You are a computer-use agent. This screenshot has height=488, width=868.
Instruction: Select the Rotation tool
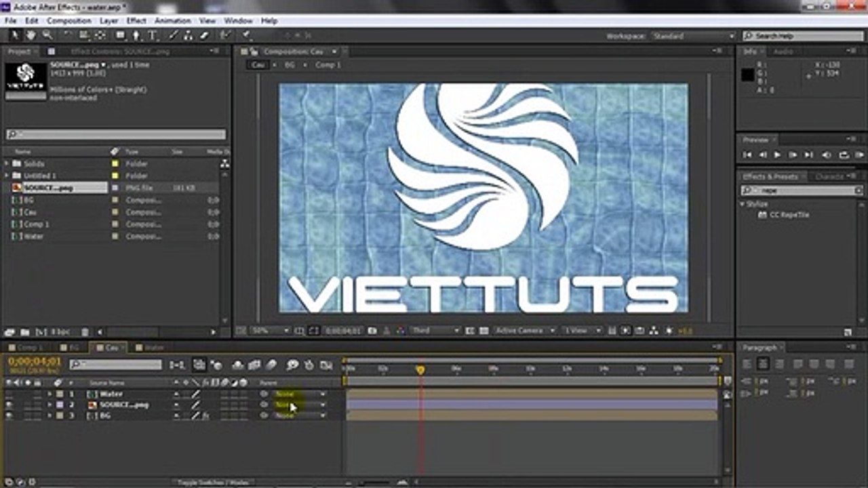68,35
